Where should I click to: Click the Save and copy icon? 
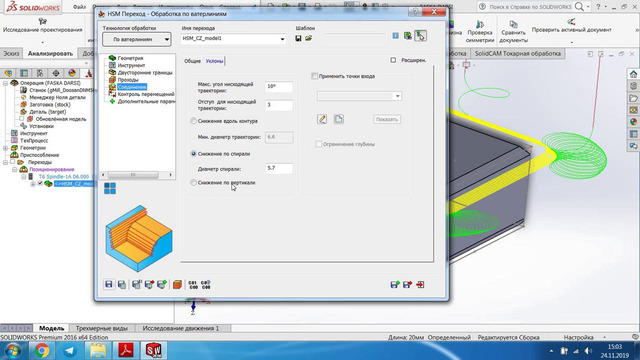click(122, 284)
